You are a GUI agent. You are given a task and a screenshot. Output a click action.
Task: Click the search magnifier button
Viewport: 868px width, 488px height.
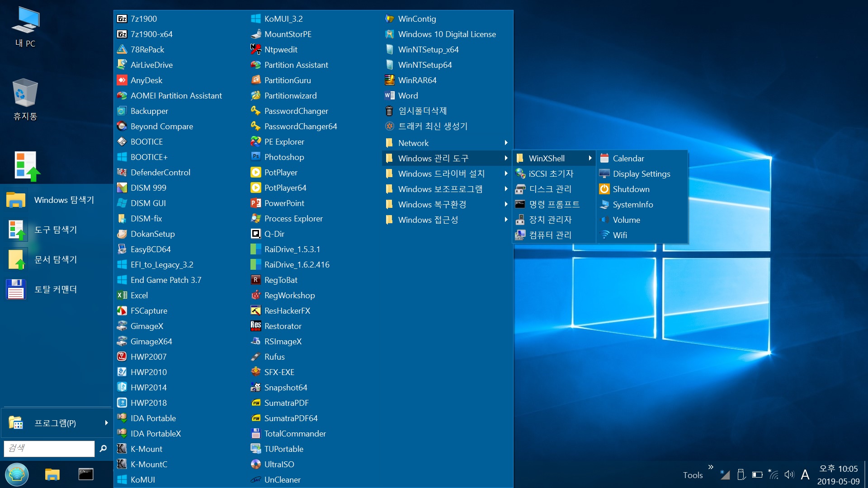103,448
